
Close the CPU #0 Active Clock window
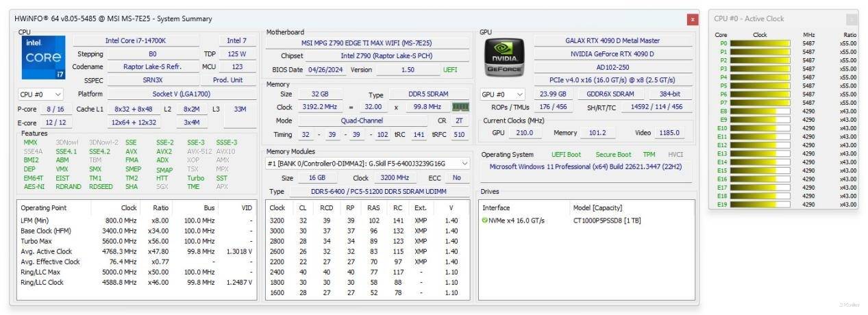[x=852, y=19]
